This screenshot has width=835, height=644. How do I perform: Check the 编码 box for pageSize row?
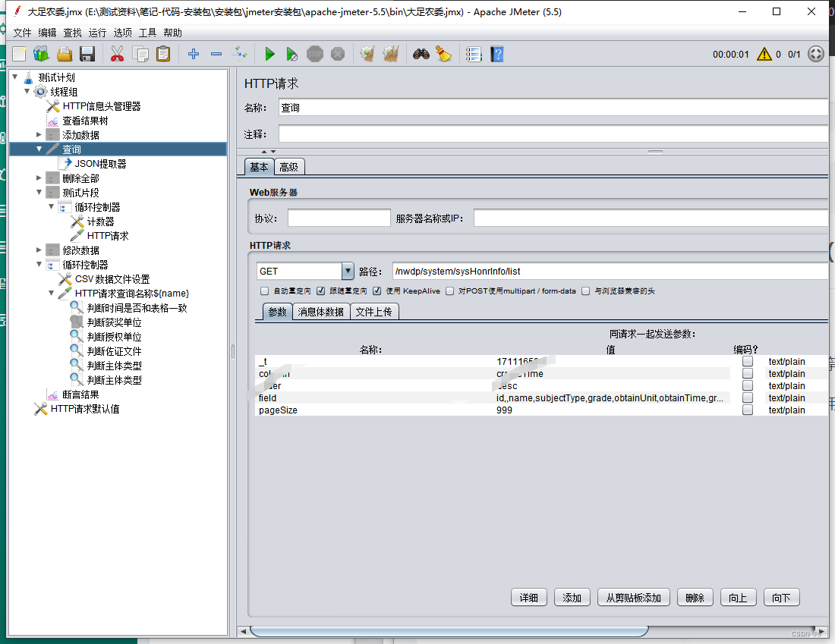[x=748, y=410]
